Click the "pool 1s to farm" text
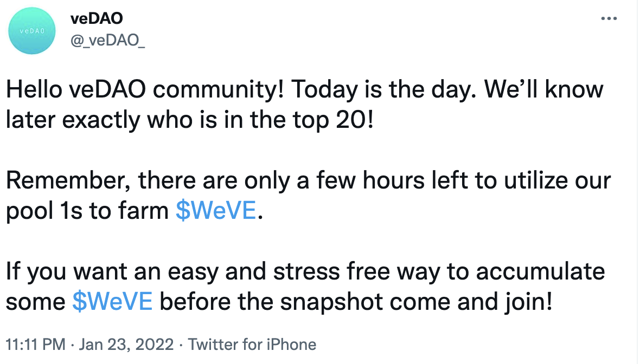Viewport: 640px width, 364px height. pos(87,210)
